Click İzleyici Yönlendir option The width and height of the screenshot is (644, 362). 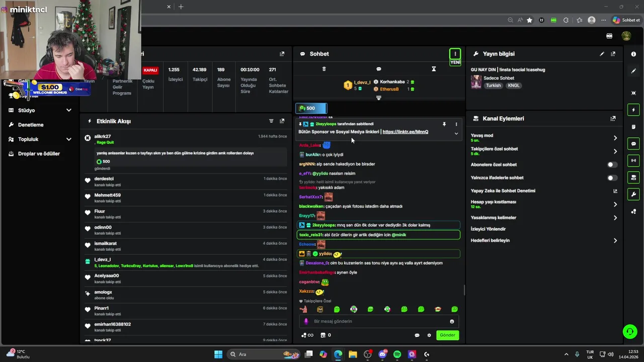click(x=488, y=229)
